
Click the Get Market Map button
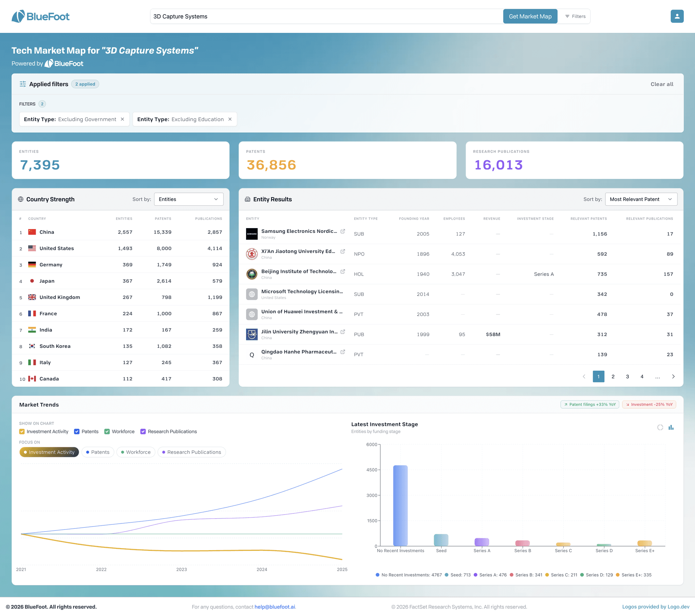coord(530,16)
